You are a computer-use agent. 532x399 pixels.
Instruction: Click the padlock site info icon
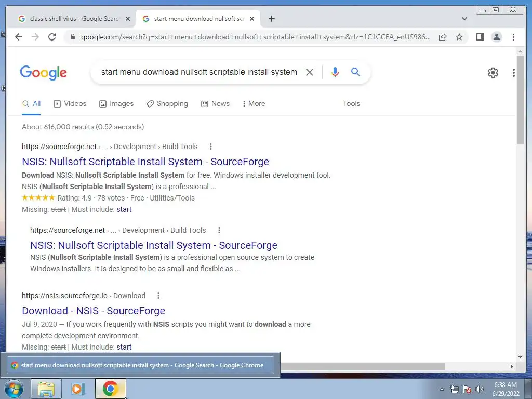72,37
